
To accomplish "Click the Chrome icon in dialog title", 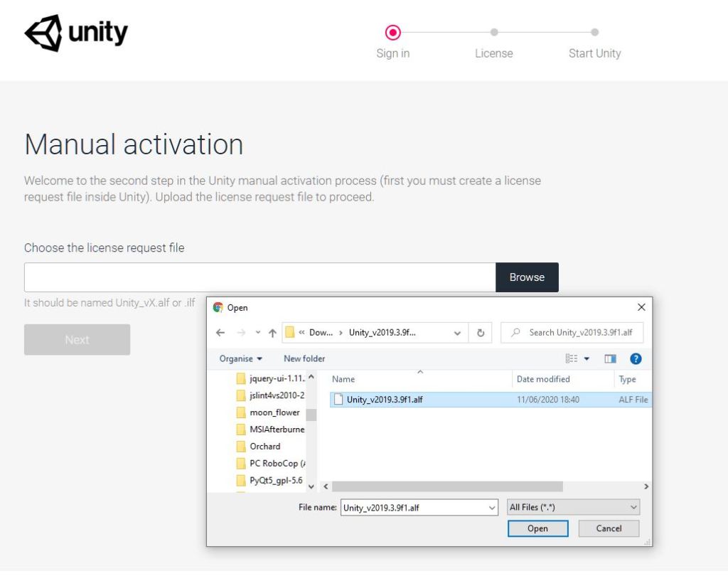I will click(x=218, y=307).
